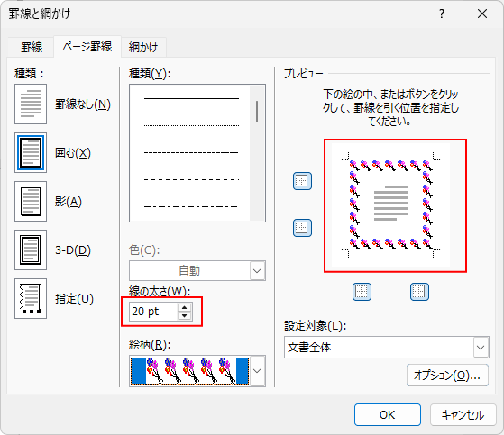Select the 罫線なし (no border) setting icon
The height and width of the screenshot is (435, 504).
pyautogui.click(x=31, y=104)
